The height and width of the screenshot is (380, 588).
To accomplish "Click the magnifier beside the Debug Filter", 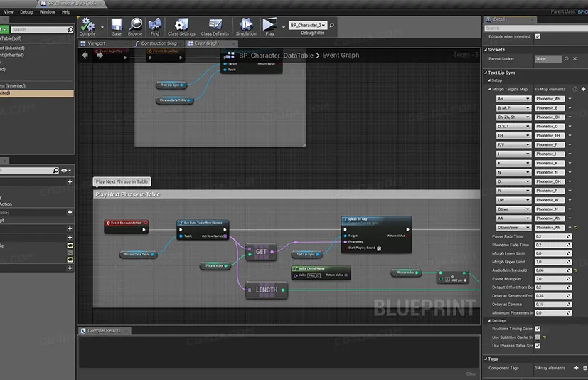I will (x=332, y=25).
